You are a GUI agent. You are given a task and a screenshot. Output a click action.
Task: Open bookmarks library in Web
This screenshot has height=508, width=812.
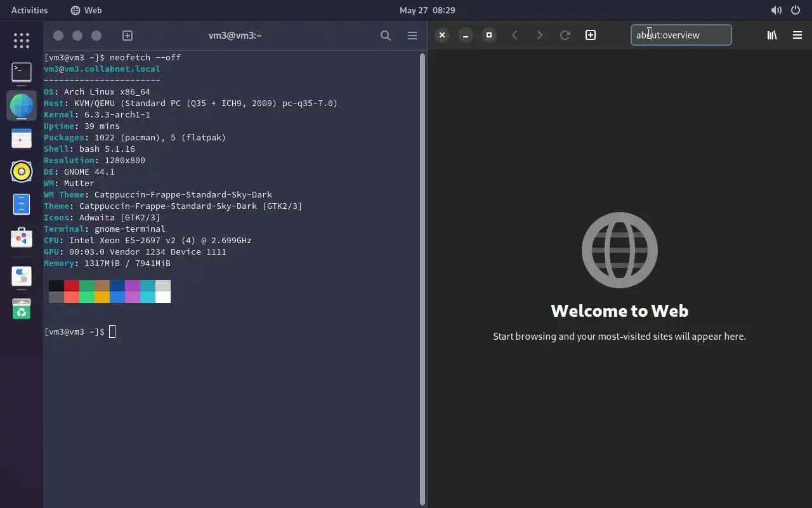(772, 35)
